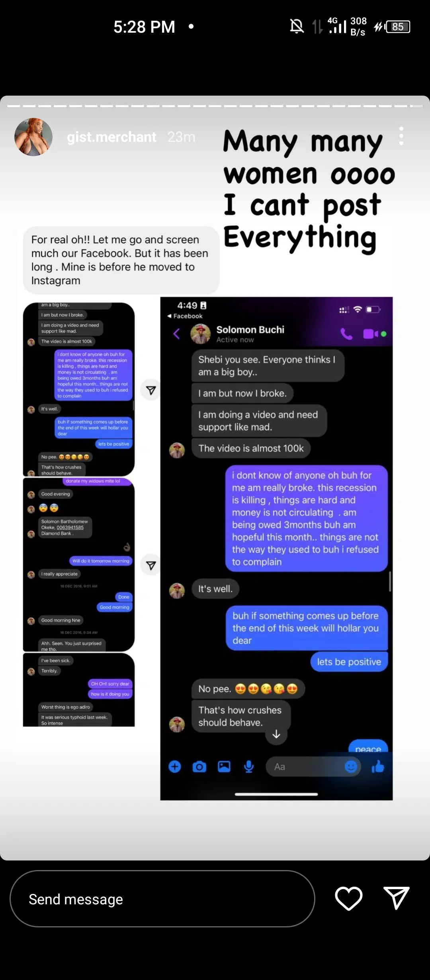
Task: Tap the scroll-down arrow button in chat
Action: click(276, 734)
